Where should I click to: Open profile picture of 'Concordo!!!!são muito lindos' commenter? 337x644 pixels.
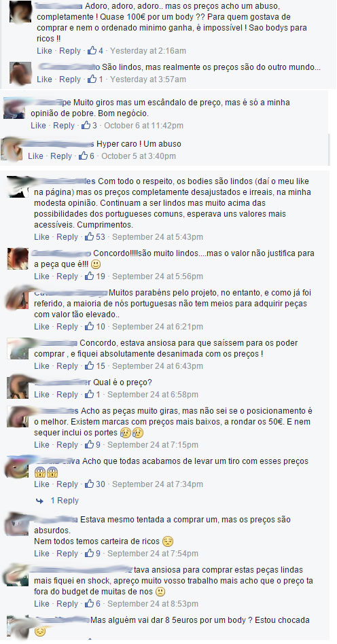18,259
